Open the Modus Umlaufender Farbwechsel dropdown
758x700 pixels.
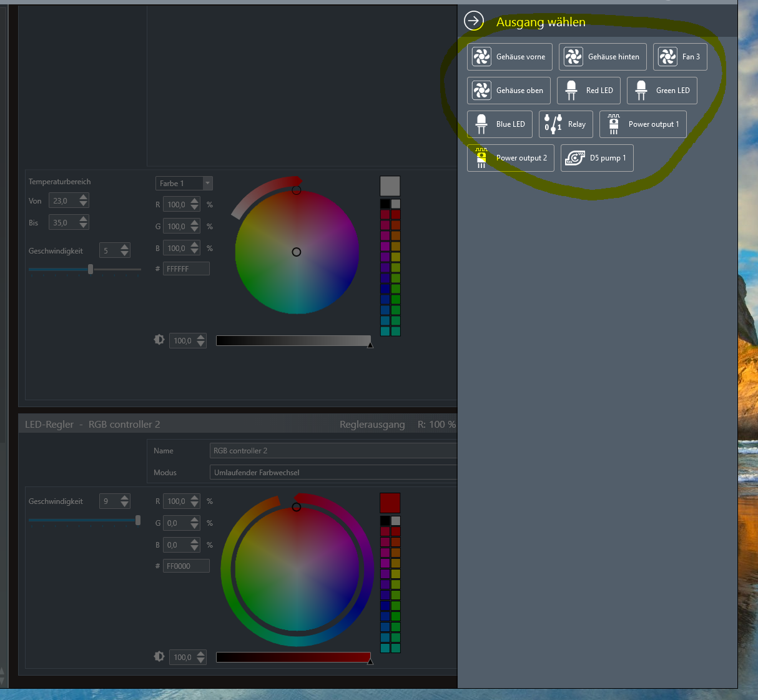point(333,473)
